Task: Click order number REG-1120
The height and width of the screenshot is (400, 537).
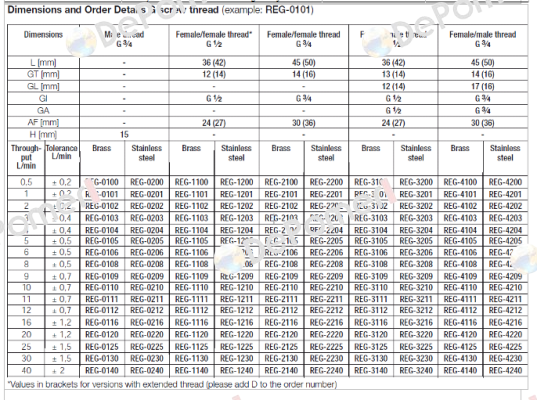Action: click(191, 335)
